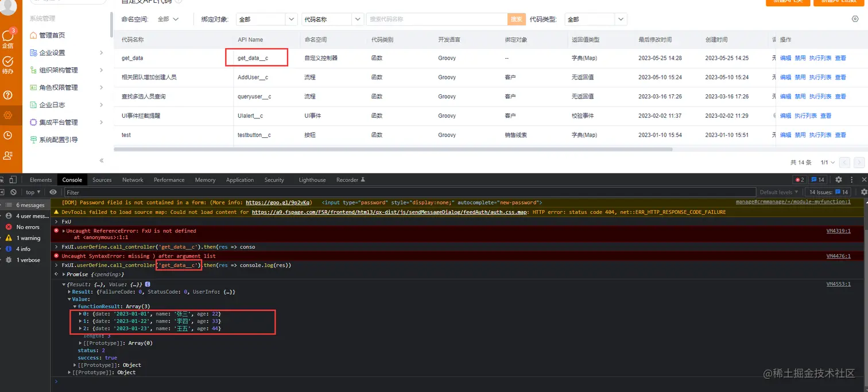Screen dimensions: 868x392
Task: Go to previous page of results
Action: click(844, 163)
